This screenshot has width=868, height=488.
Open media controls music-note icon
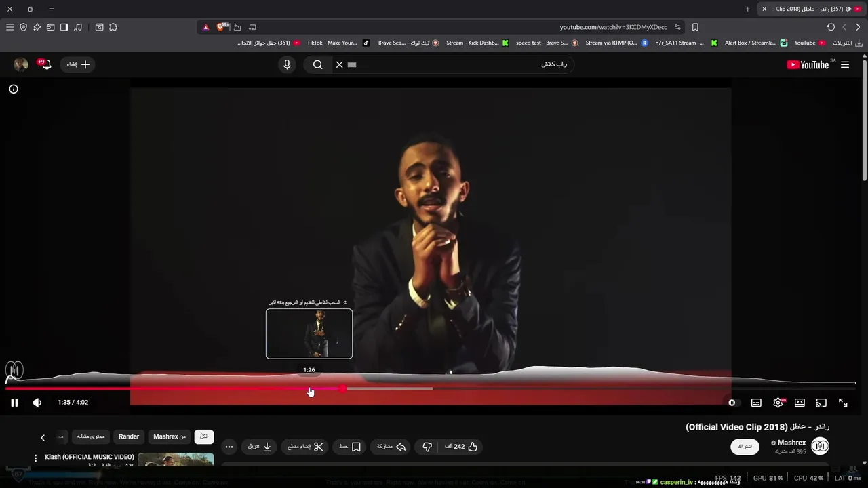pos(78,27)
